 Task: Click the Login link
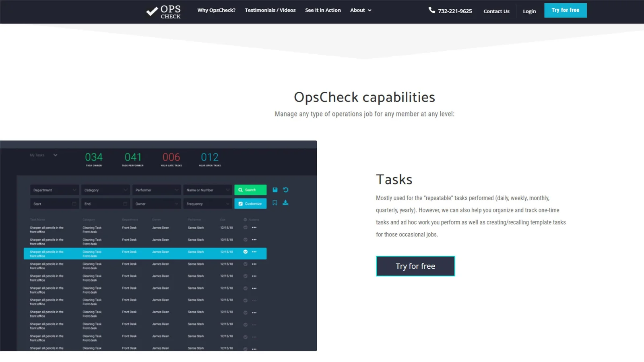click(x=529, y=11)
